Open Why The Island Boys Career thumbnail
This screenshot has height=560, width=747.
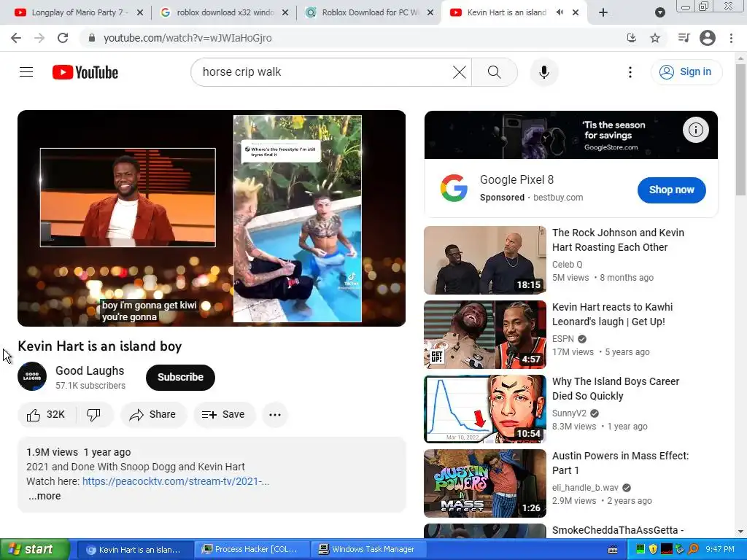485,409
